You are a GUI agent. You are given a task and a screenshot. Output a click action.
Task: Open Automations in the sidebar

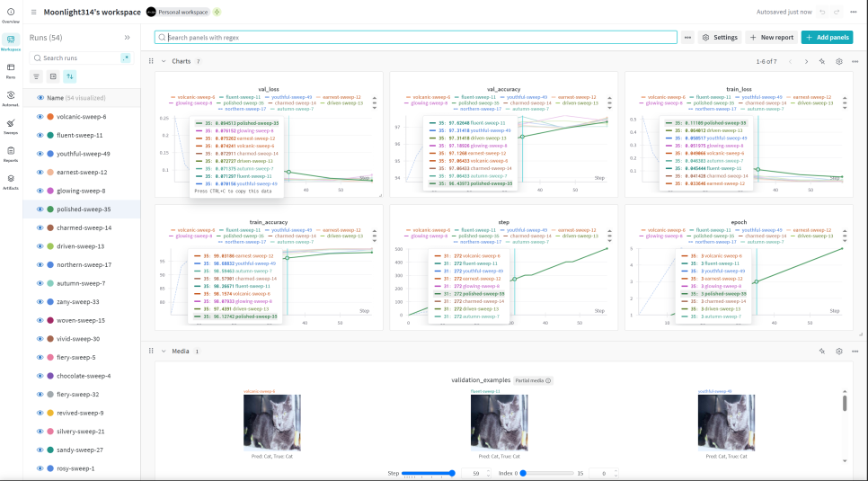pyautogui.click(x=11, y=98)
